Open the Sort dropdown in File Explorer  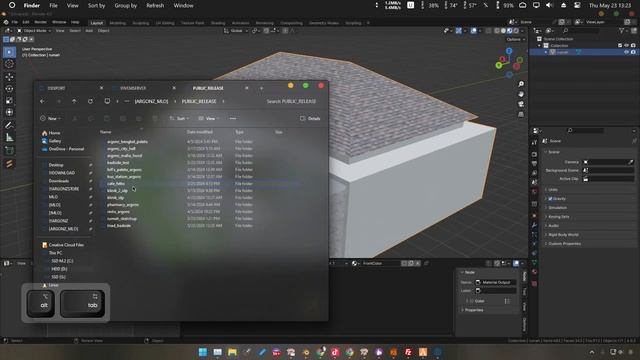[x=179, y=118]
